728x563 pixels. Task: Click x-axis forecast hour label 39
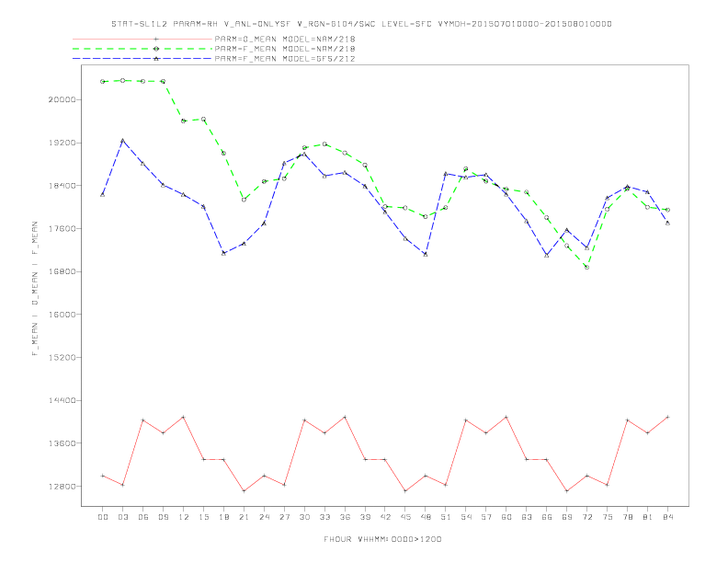[x=365, y=517]
